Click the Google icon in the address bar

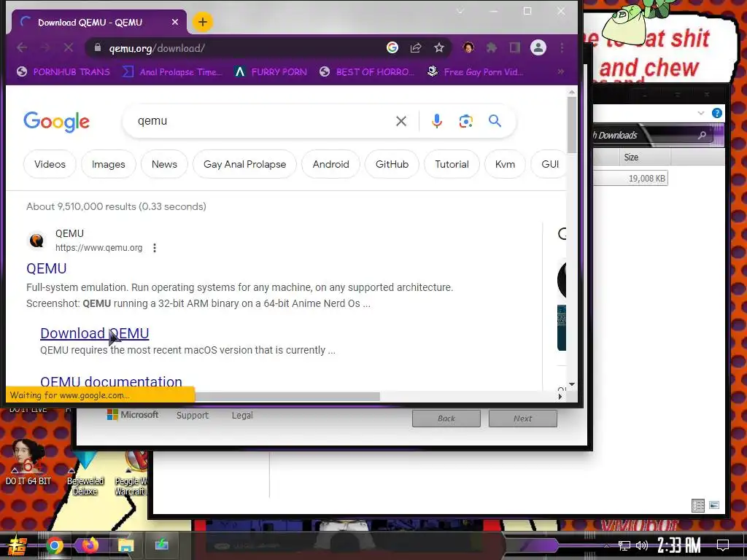click(392, 47)
